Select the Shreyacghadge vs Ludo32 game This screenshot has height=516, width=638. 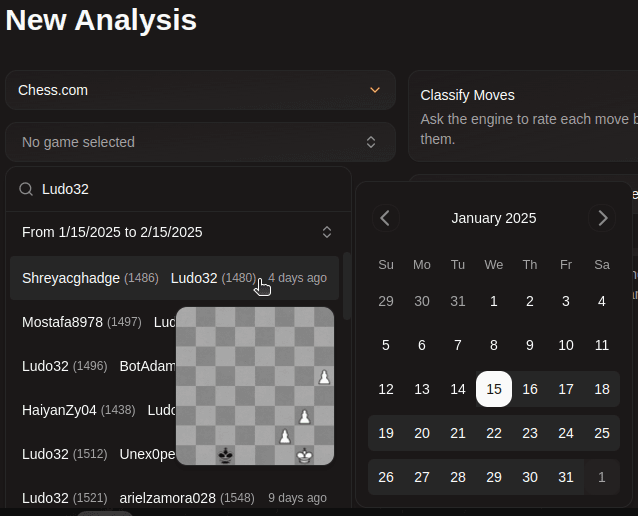tap(174, 278)
